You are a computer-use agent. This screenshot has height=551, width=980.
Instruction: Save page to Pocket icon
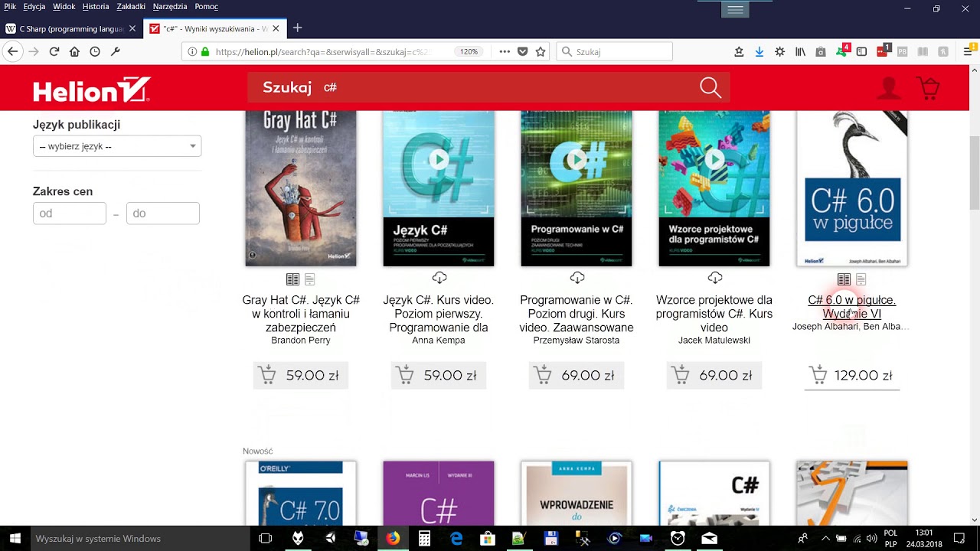coord(522,51)
